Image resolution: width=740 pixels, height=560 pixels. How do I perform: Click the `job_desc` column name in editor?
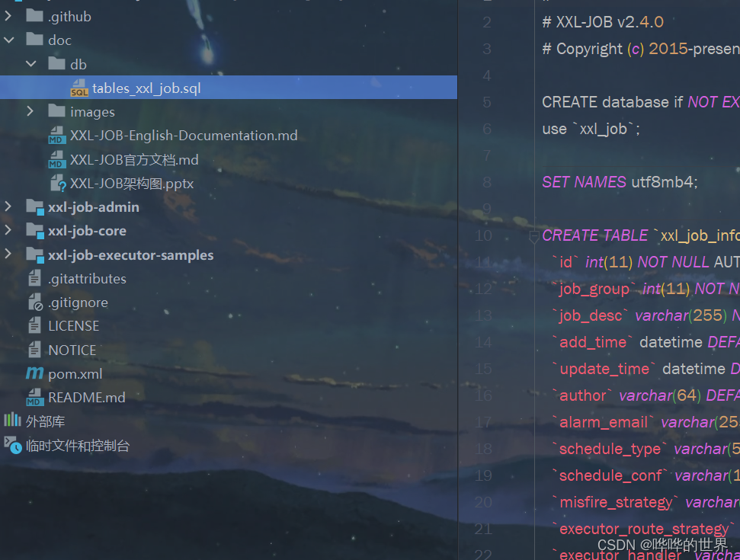pyautogui.click(x=590, y=315)
